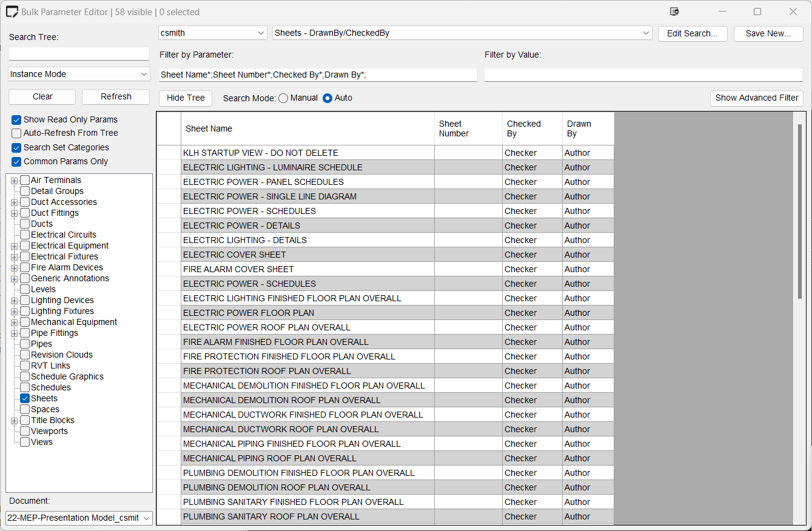Expand the Duct Accessories tree node
This screenshot has width=812, height=531.
(14, 202)
